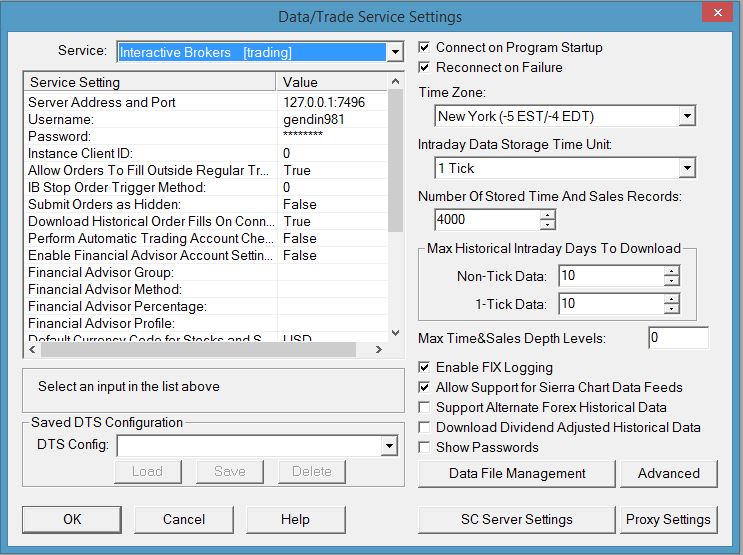Increase 1-Tick Data days value

671,299
